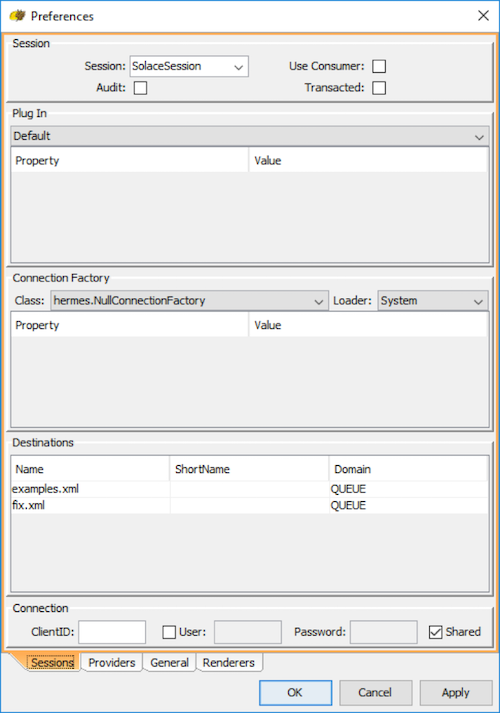This screenshot has height=713, width=500.
Task: Click the Cancel button
Action: pyautogui.click(x=375, y=693)
